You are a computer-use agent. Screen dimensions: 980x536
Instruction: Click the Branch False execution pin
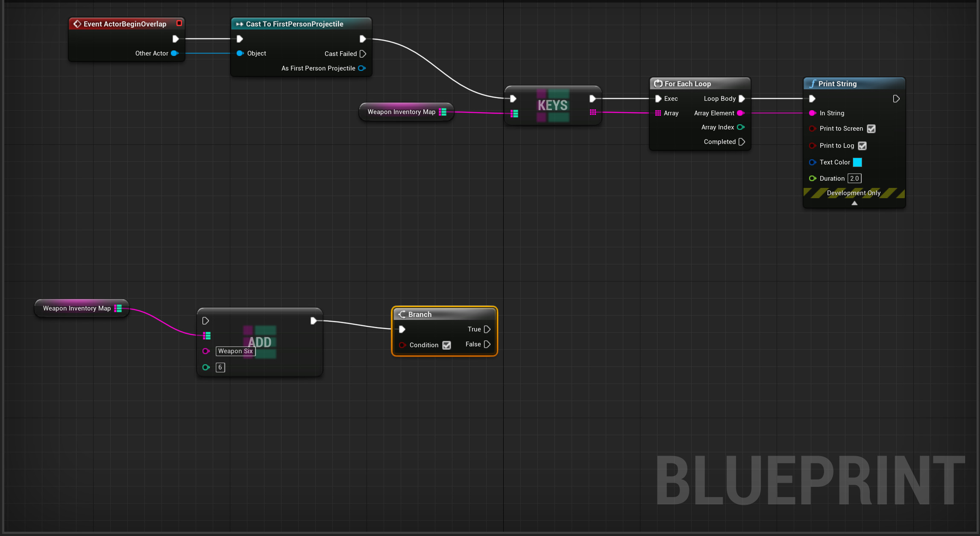coord(487,344)
